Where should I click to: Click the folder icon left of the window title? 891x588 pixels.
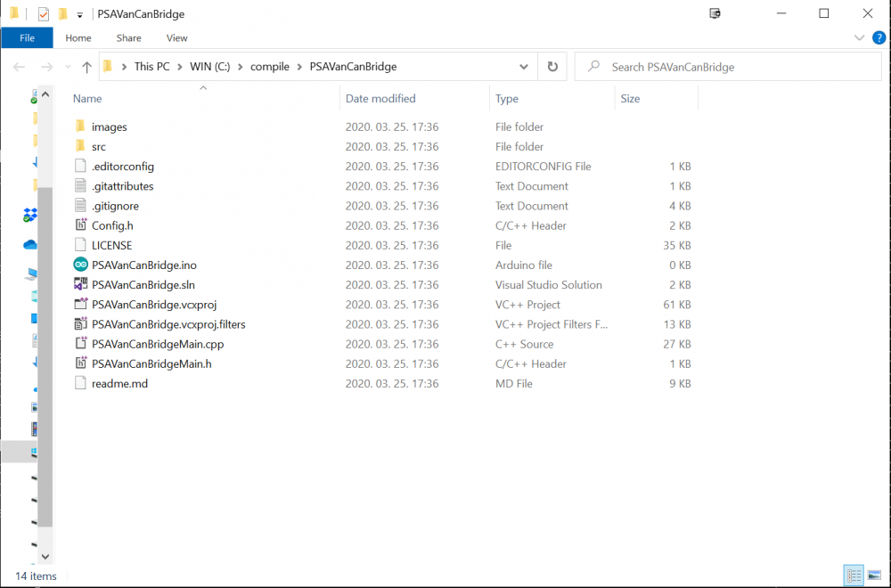point(14,13)
